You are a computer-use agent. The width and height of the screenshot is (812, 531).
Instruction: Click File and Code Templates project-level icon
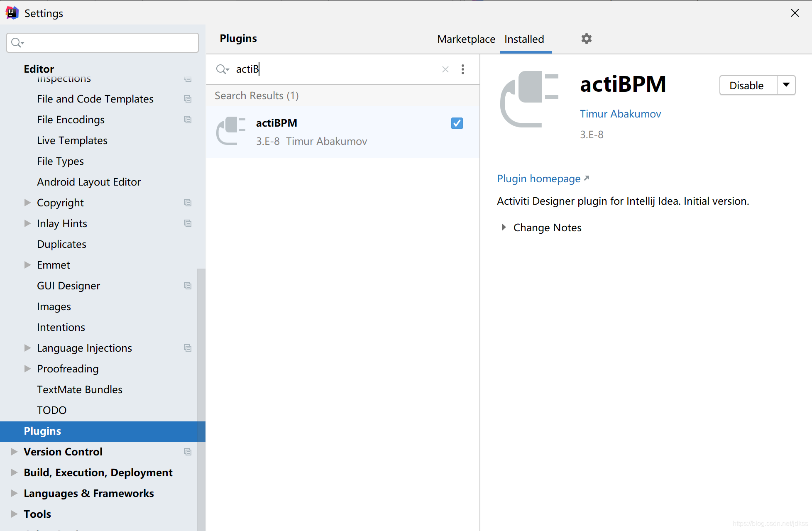[188, 99]
